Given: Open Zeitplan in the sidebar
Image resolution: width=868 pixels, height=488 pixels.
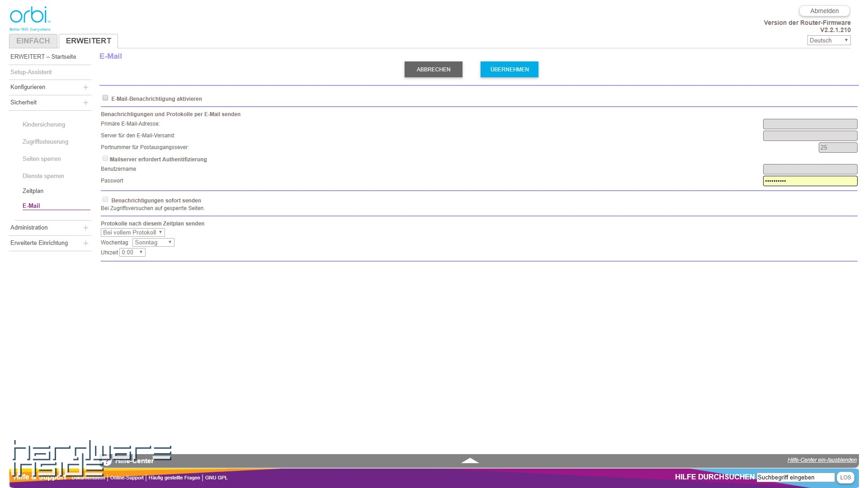Looking at the screenshot, I should pyautogui.click(x=33, y=191).
